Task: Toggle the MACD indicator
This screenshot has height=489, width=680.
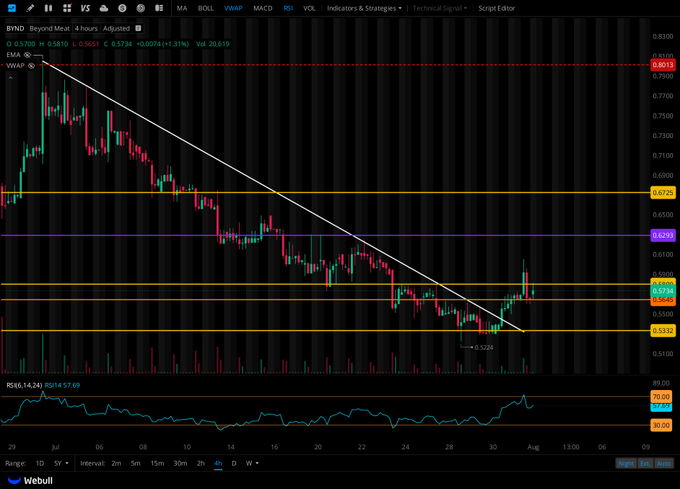Action: point(263,8)
